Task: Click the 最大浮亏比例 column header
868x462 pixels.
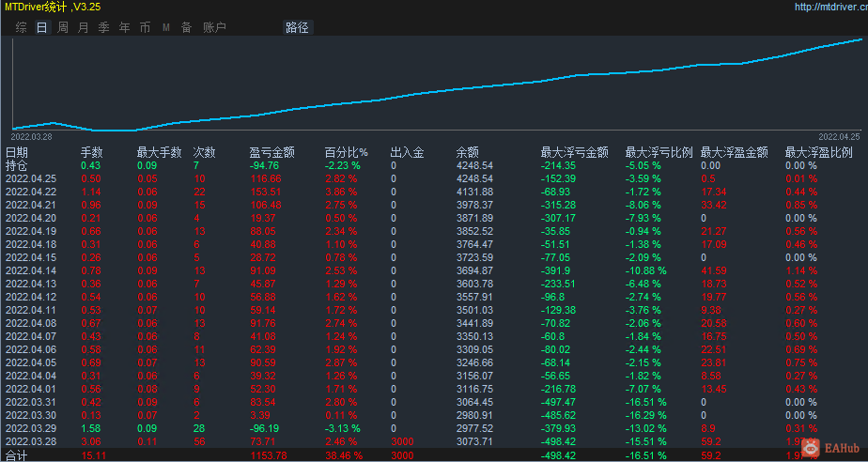Action: click(x=659, y=152)
